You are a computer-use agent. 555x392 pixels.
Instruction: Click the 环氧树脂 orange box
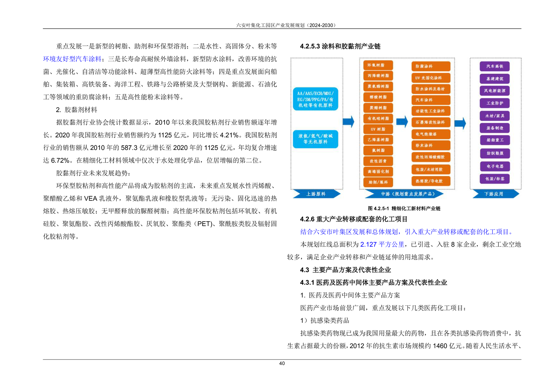point(378,65)
